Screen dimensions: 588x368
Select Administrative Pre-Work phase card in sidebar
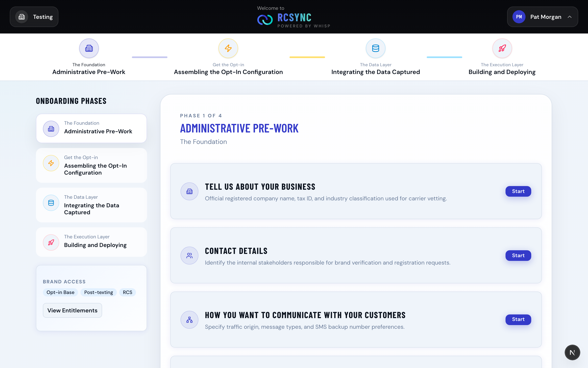pyautogui.click(x=91, y=128)
